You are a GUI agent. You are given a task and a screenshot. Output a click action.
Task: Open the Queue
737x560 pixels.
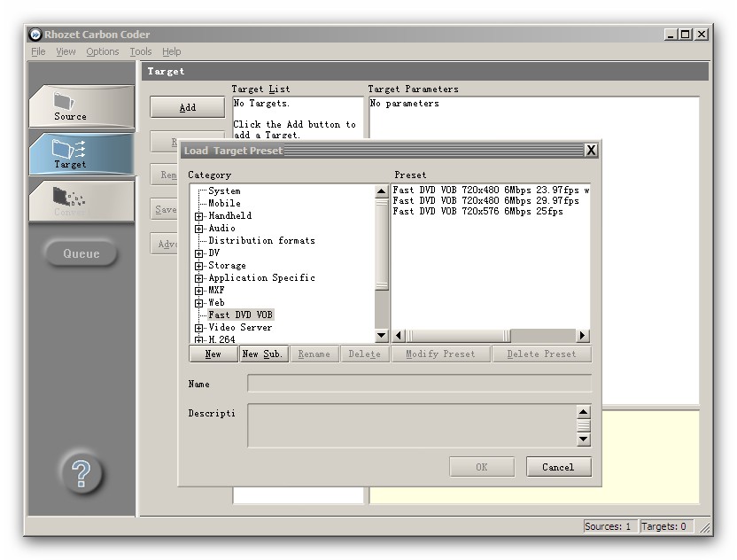[81, 253]
